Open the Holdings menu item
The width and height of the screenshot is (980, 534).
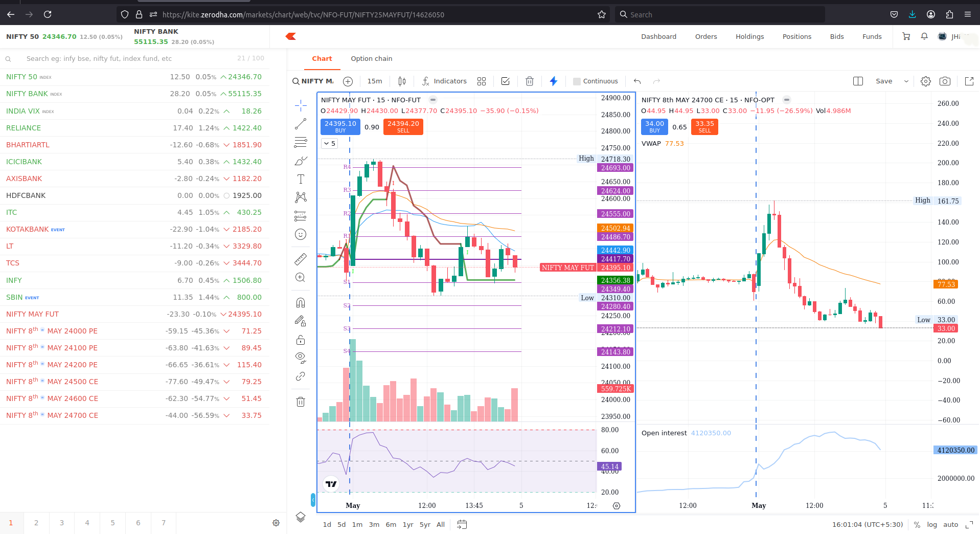pyautogui.click(x=749, y=37)
